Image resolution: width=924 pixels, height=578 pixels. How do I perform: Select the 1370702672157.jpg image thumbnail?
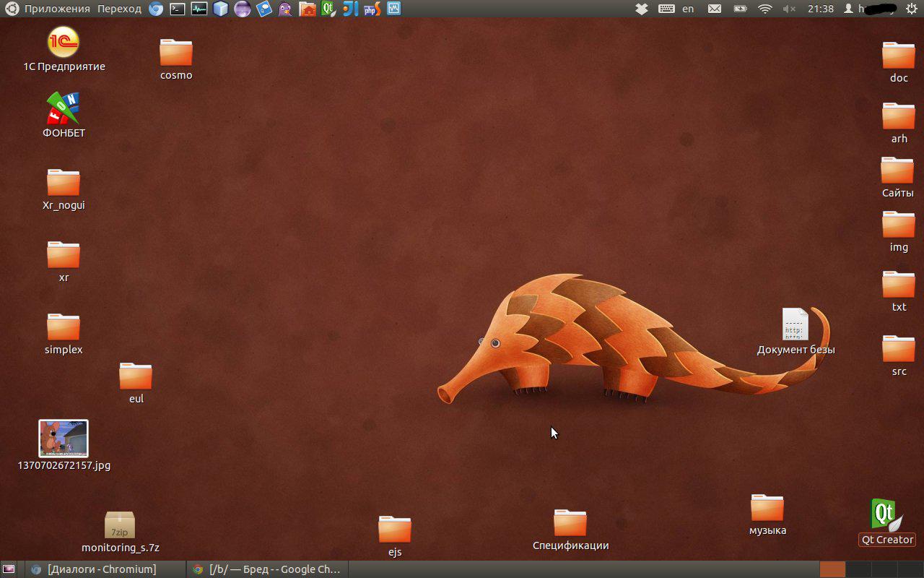(64, 439)
